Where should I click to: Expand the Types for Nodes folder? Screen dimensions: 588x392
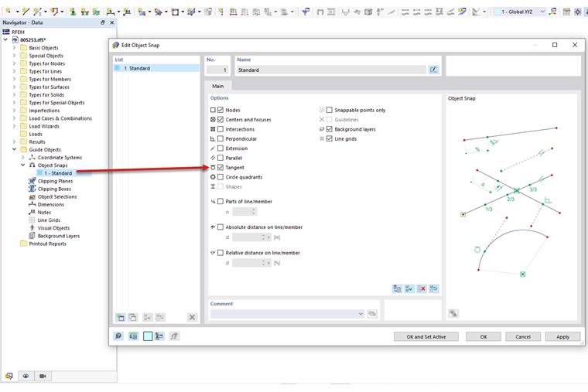coord(14,63)
